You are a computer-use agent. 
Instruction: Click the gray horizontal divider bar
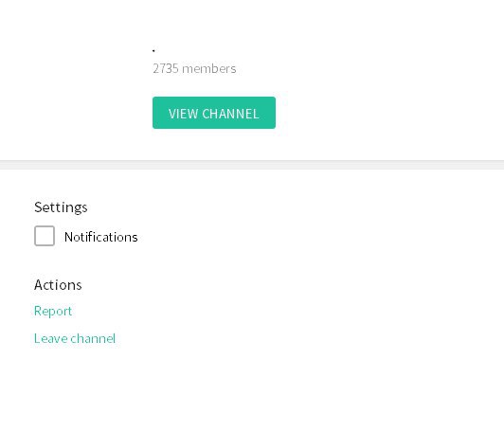[x=252, y=165]
